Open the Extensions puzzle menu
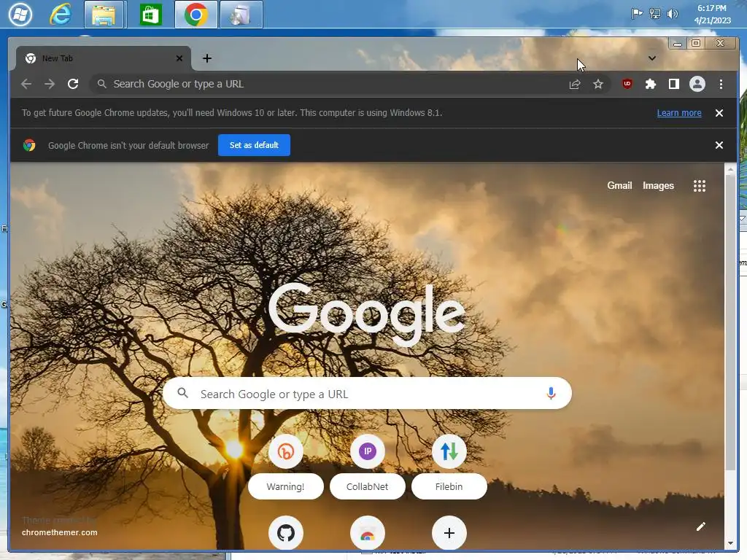 pyautogui.click(x=650, y=85)
